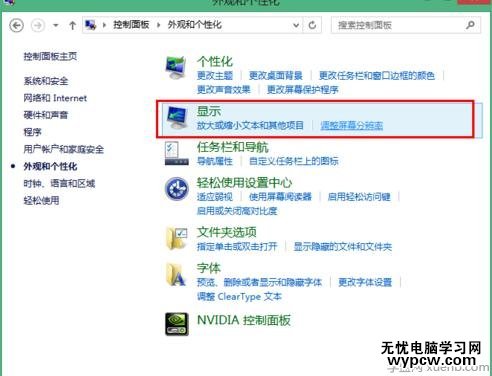This screenshot has width=492, height=376.
Task: Click the Control Panel icon in address bar
Action: point(91,25)
